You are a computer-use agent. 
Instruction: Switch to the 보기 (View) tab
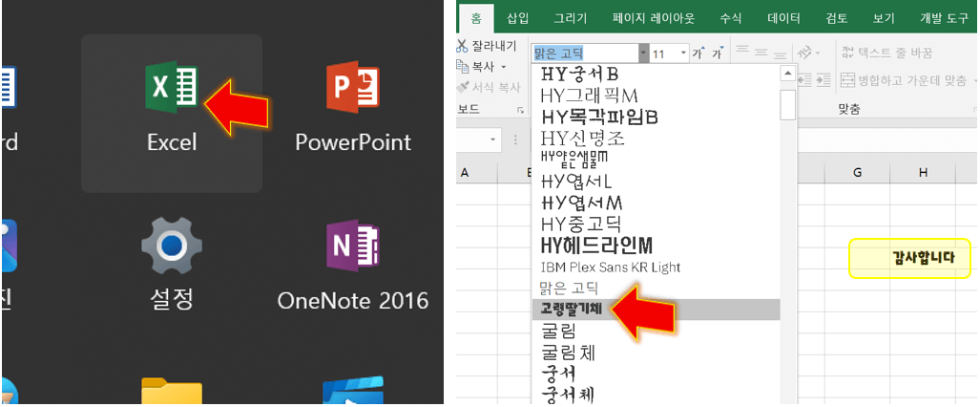[x=884, y=19]
